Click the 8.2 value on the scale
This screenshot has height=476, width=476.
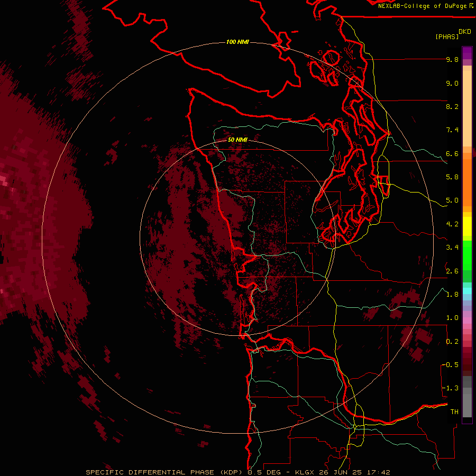pyautogui.click(x=452, y=106)
